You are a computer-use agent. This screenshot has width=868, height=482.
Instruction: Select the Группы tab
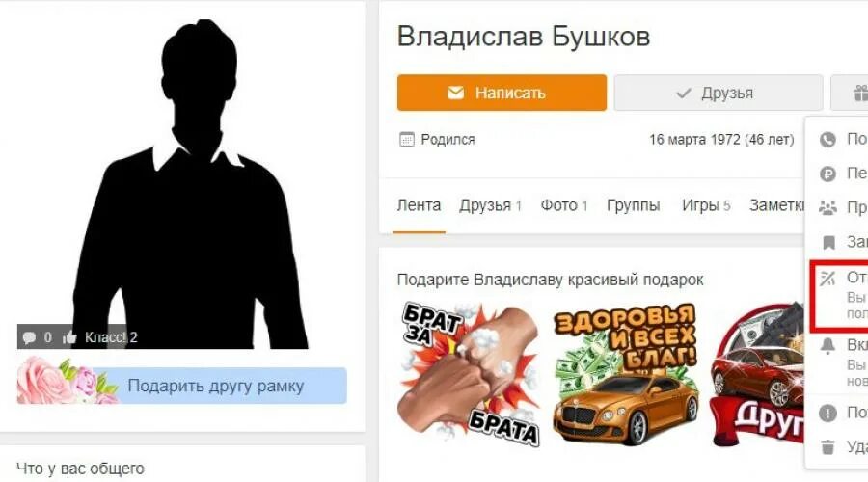[x=634, y=205]
